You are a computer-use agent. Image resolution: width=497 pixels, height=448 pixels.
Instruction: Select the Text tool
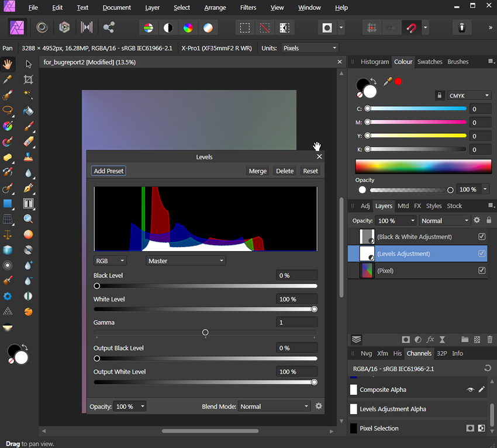pyautogui.click(x=28, y=203)
